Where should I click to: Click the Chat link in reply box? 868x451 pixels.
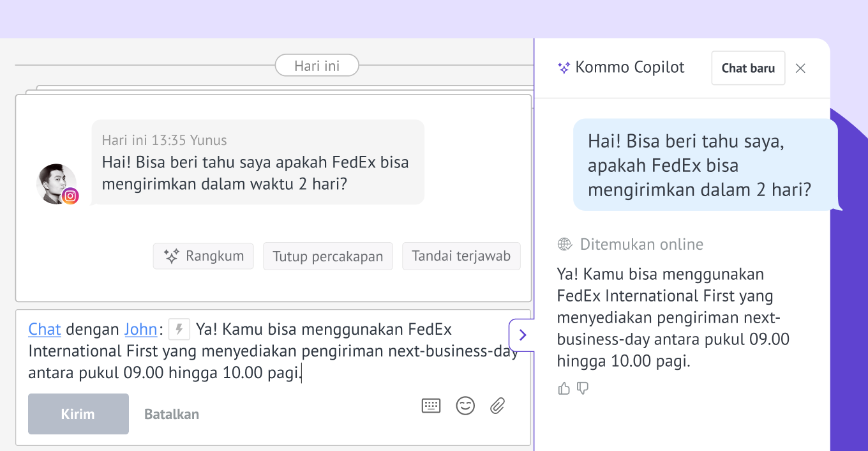tap(45, 330)
